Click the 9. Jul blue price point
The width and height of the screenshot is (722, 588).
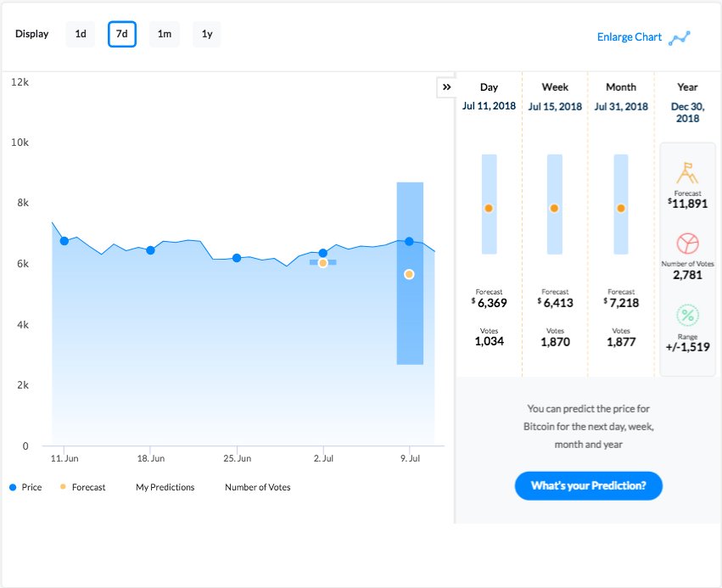click(409, 241)
